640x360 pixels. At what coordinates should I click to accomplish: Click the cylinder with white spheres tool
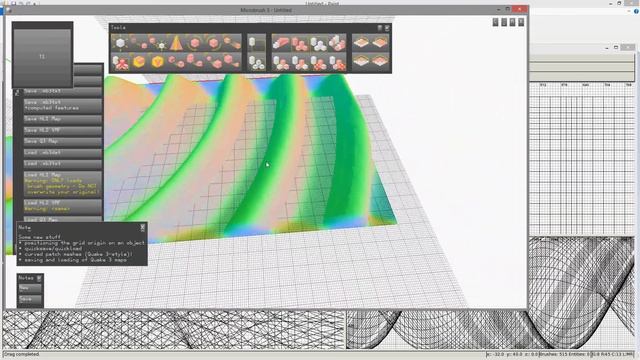[x=256, y=62]
